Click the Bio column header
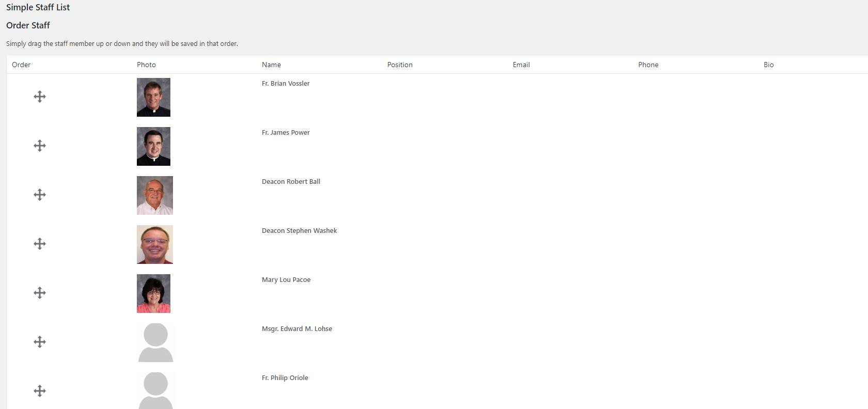The height and width of the screenshot is (409, 868). (768, 65)
